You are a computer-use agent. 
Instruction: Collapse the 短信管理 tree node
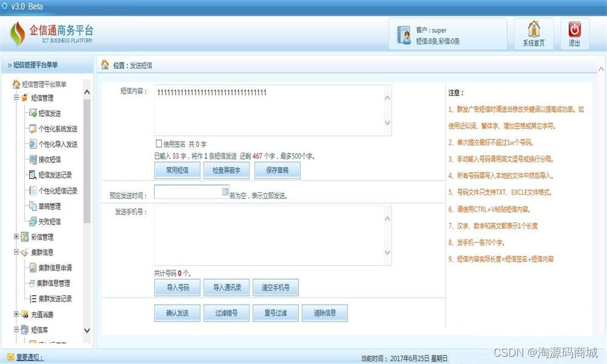point(16,98)
